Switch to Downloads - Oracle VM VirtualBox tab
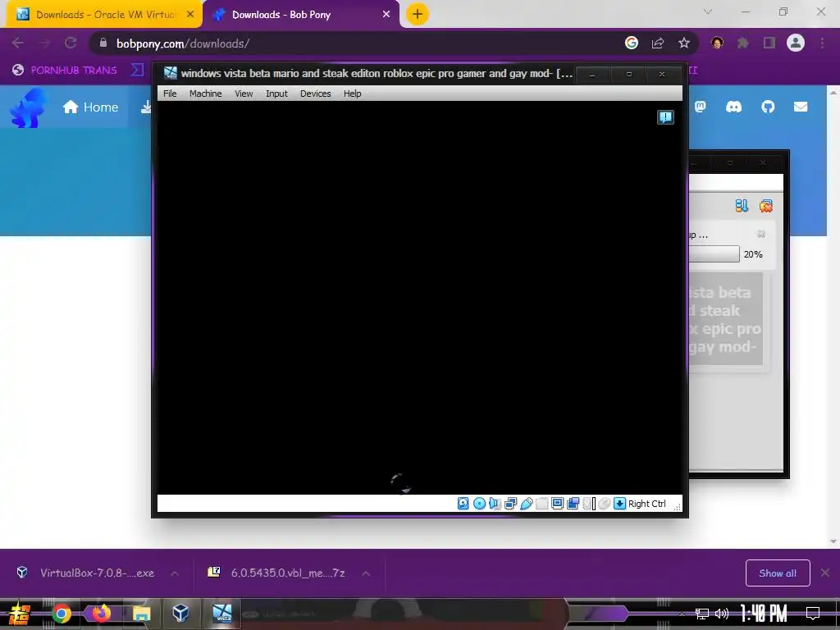Viewport: 840px width, 630px height. (x=104, y=15)
